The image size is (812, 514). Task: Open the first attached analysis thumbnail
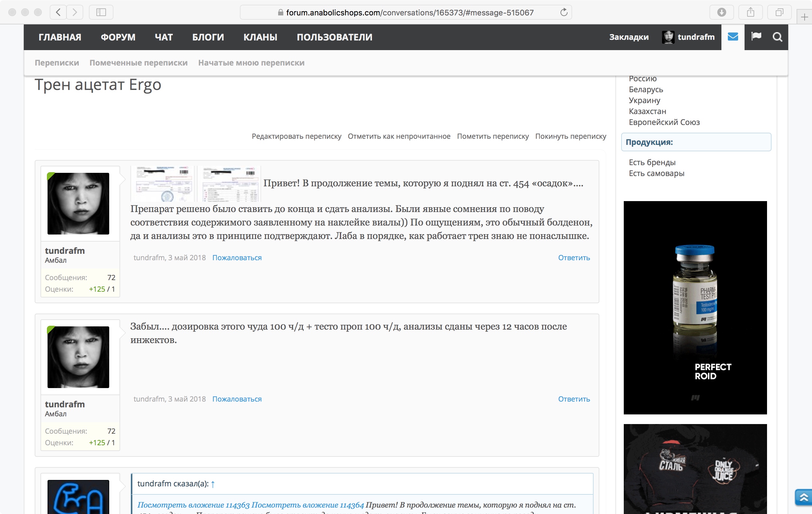(163, 184)
